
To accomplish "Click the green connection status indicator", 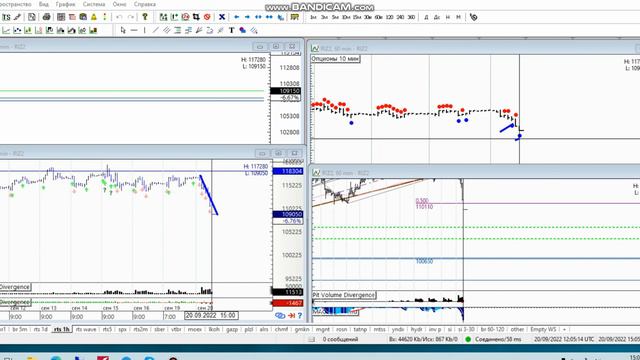I will point(468,339).
